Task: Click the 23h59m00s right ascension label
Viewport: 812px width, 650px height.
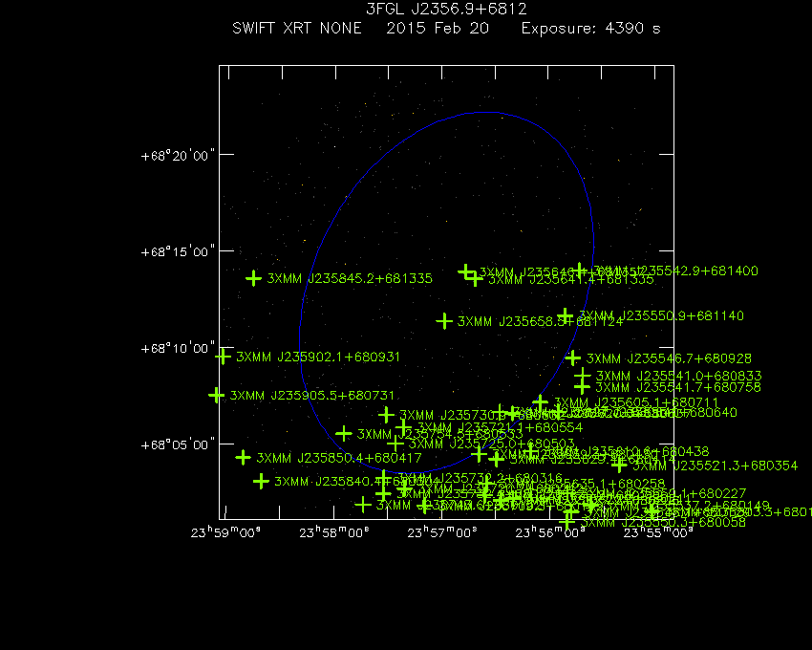Action: [225, 532]
